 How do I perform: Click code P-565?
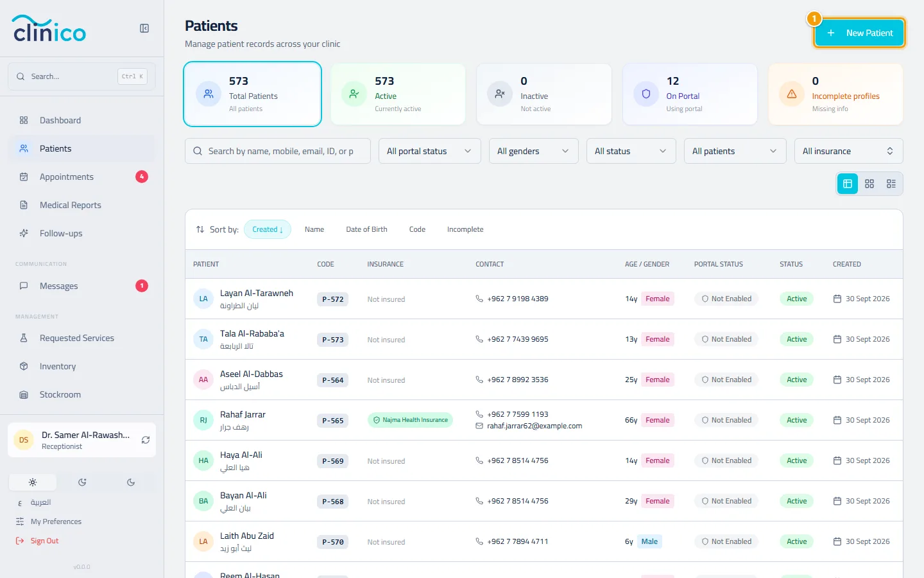click(333, 421)
